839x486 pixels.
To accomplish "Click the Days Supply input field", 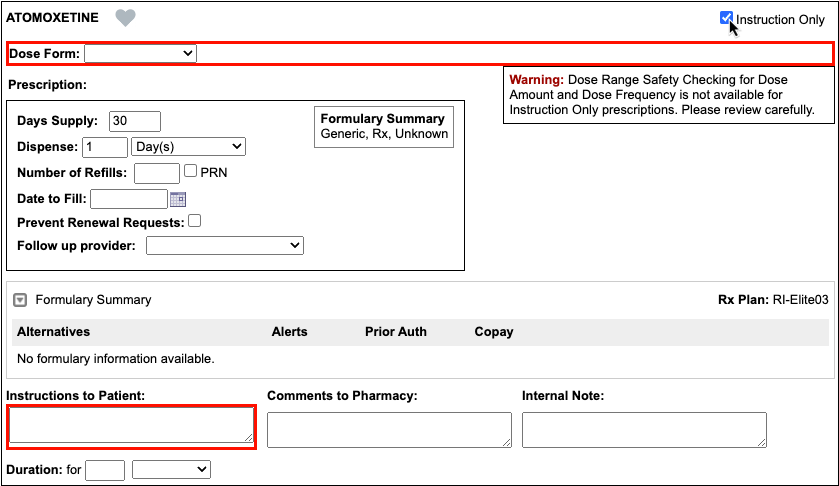I will click(x=135, y=121).
